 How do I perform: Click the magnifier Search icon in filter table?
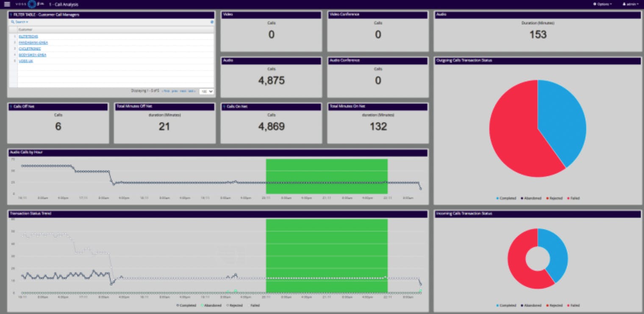[x=13, y=22]
